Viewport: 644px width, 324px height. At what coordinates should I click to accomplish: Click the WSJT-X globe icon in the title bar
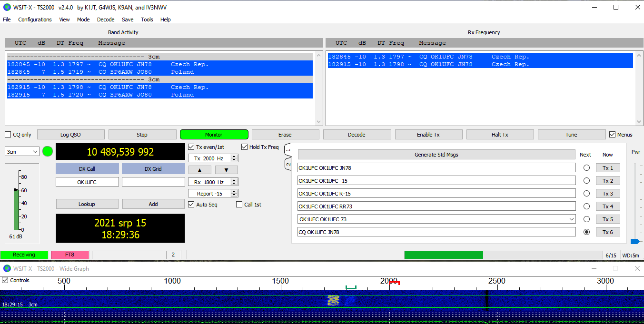(7, 7)
